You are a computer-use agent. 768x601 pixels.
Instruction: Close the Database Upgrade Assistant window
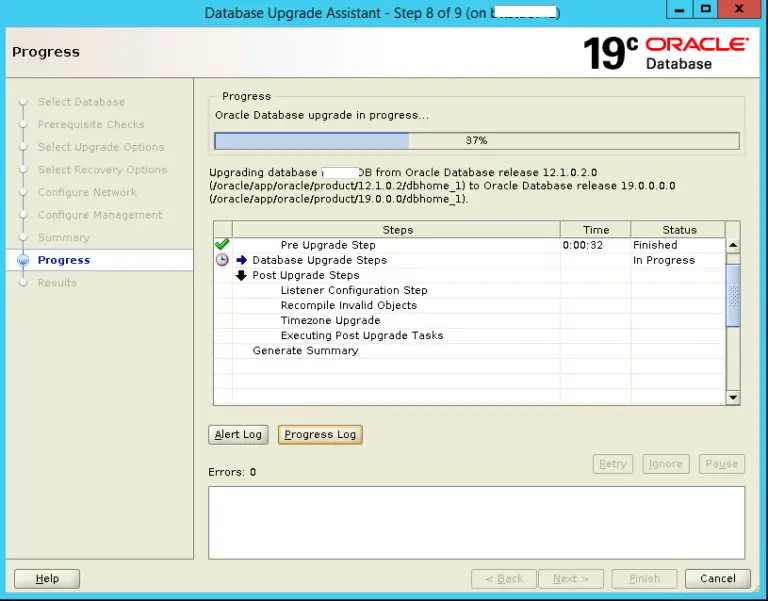740,9
